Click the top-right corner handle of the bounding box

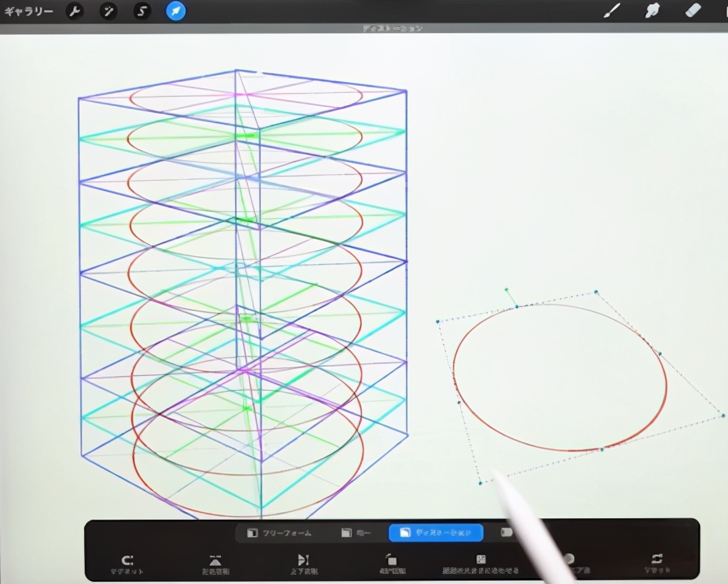tap(596, 292)
